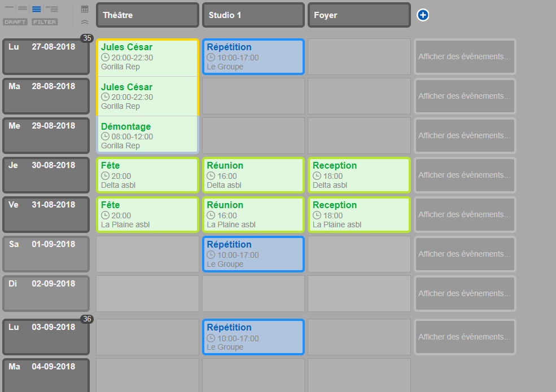The height and width of the screenshot is (392, 556).
Task: Select the Studio 1 column header
Action: click(x=253, y=15)
